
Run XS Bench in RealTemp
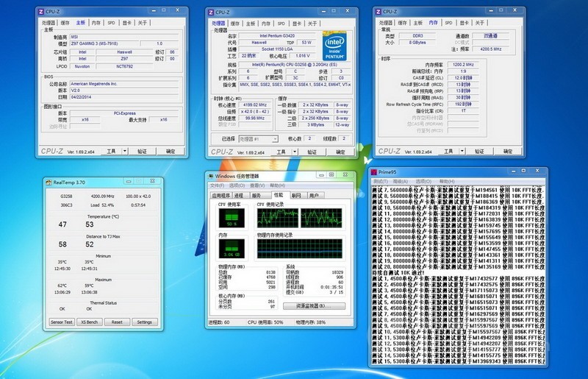tap(89, 322)
